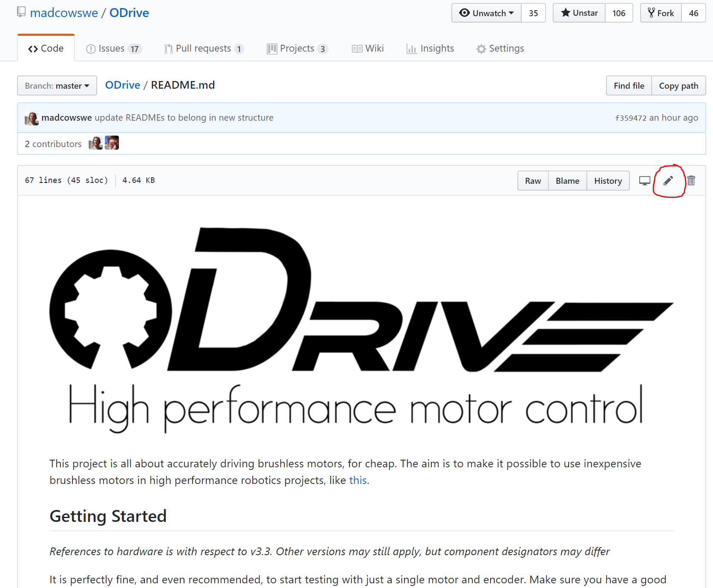Click second contributor avatar with red glasses
Screen dimensions: 713x588
[112, 143]
